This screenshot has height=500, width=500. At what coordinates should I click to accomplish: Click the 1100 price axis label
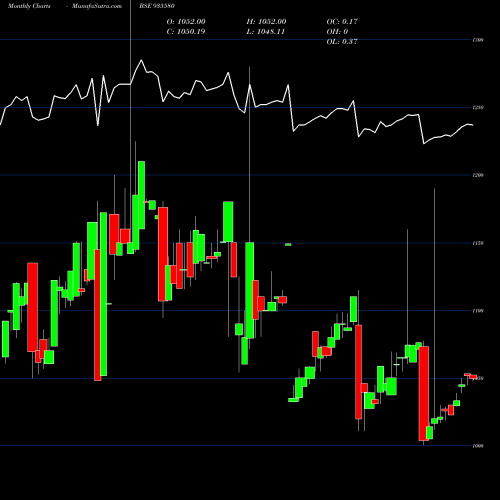pyautogui.click(x=478, y=311)
